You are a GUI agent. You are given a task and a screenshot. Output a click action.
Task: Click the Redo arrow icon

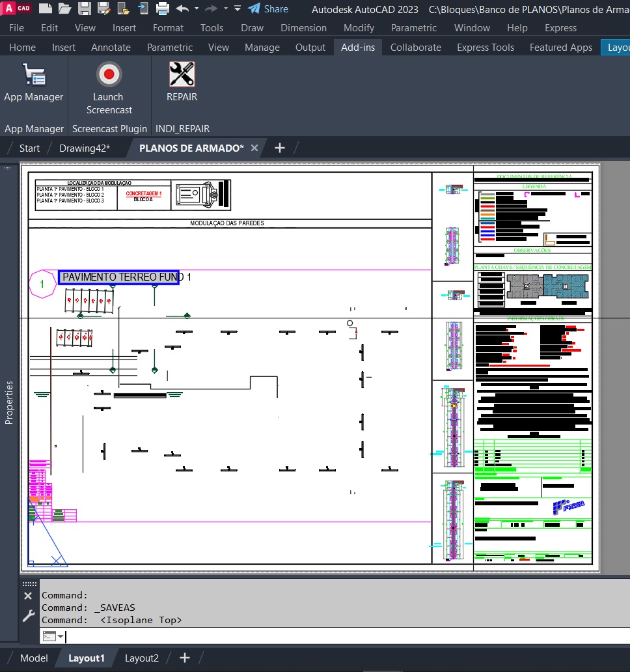(x=211, y=8)
